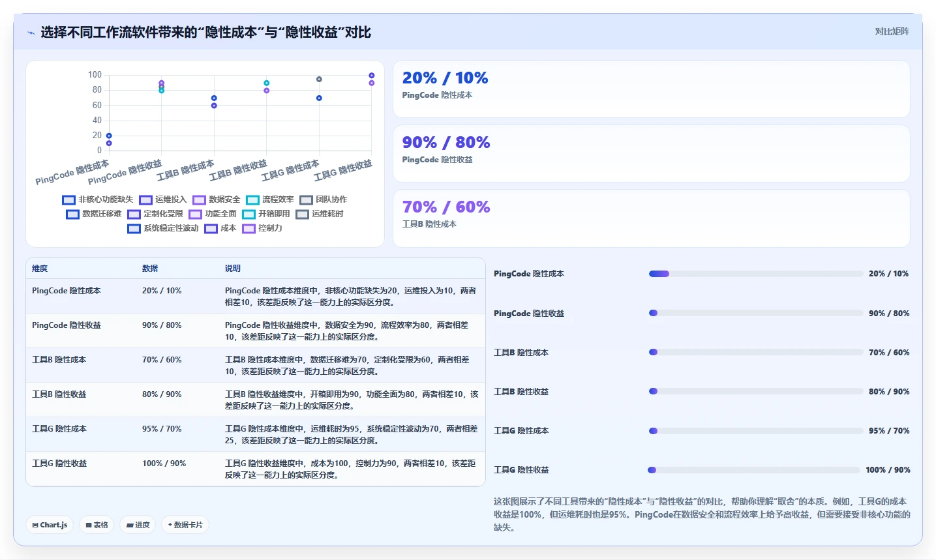Viewport: 936px width, 560px height.
Task: Click the 数据卡片 chip
Action: pyautogui.click(x=185, y=525)
